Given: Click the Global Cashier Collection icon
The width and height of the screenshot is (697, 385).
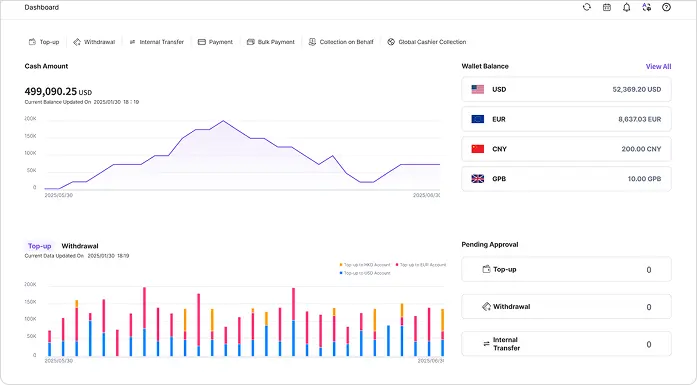Looking at the screenshot, I should pyautogui.click(x=391, y=42).
